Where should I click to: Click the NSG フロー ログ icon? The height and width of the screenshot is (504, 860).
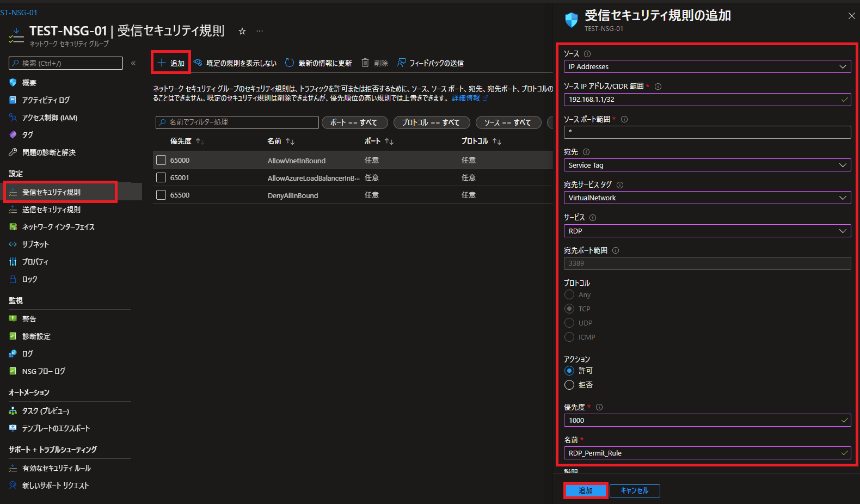coord(13,371)
